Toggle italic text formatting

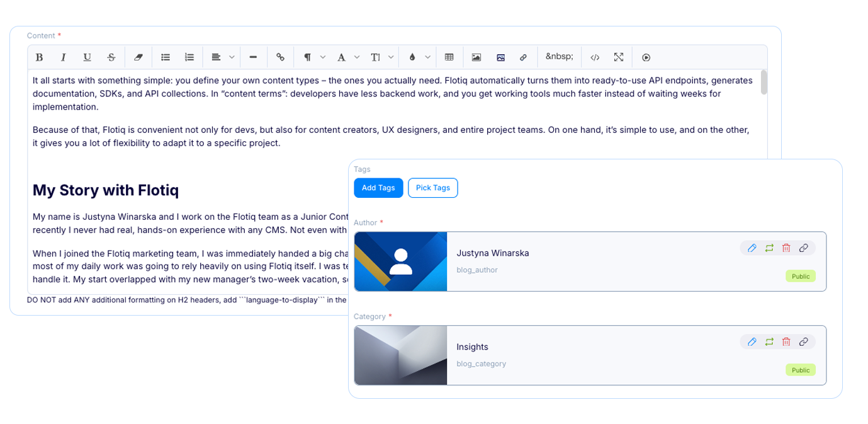coord(63,57)
